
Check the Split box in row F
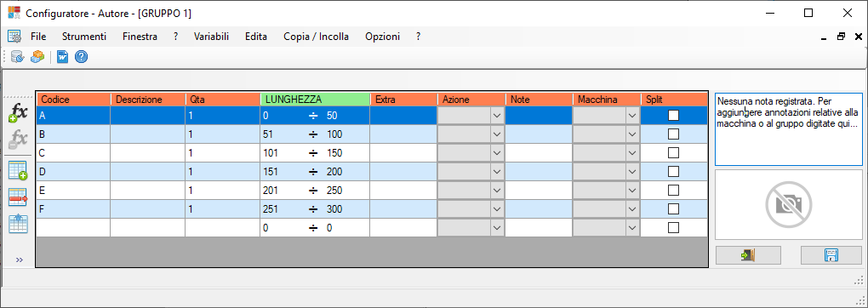click(x=673, y=208)
